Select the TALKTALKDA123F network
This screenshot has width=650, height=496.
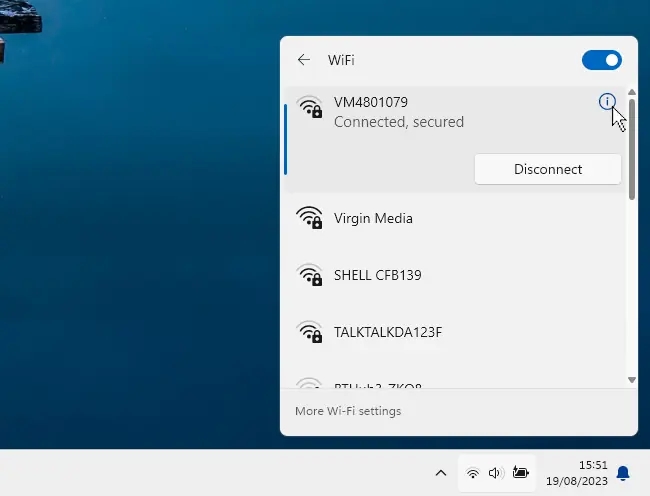click(x=455, y=332)
